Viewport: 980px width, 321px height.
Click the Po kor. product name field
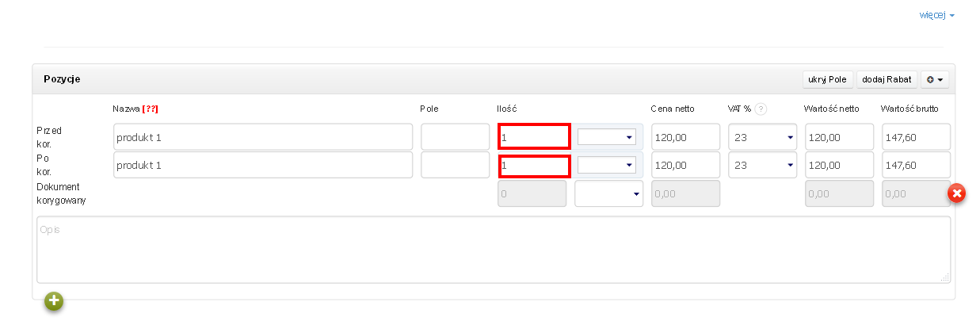point(263,165)
